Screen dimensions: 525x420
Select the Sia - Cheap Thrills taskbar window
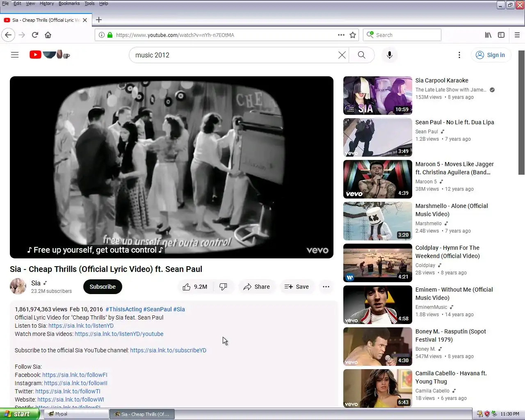[142, 414]
